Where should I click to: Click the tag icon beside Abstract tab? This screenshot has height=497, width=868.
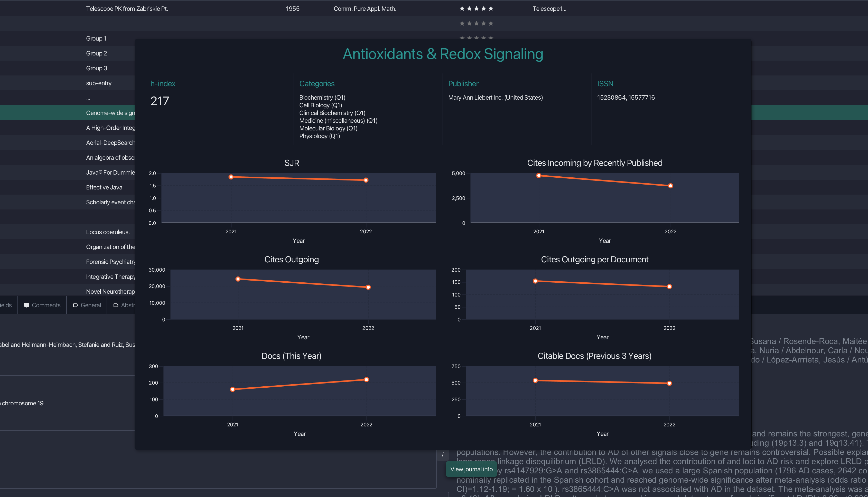point(116,305)
